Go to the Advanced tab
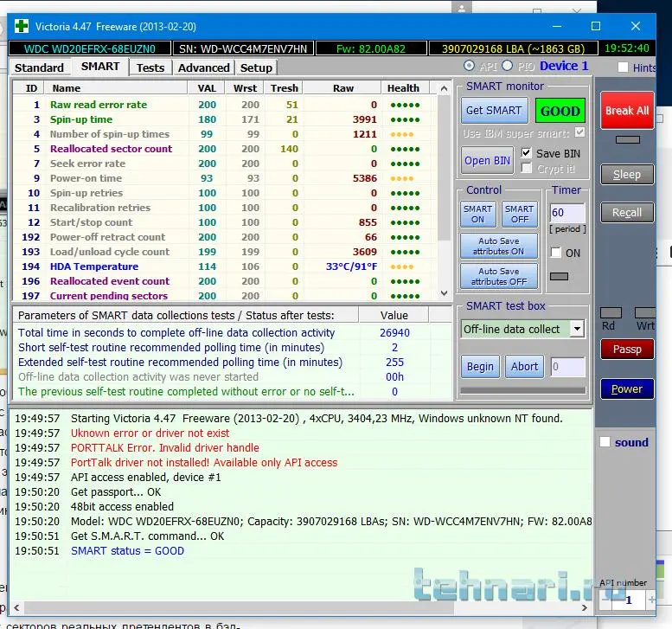Screen dimensions: 672x629 click(x=204, y=67)
